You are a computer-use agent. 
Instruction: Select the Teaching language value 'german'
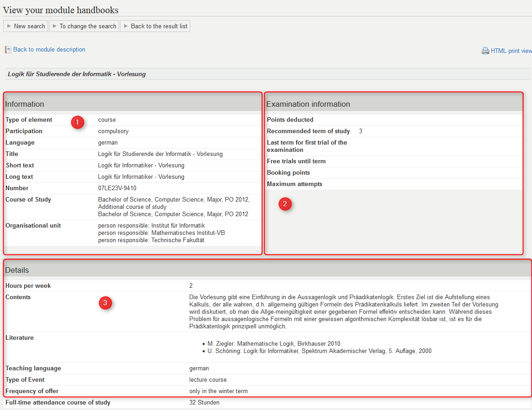pos(199,368)
